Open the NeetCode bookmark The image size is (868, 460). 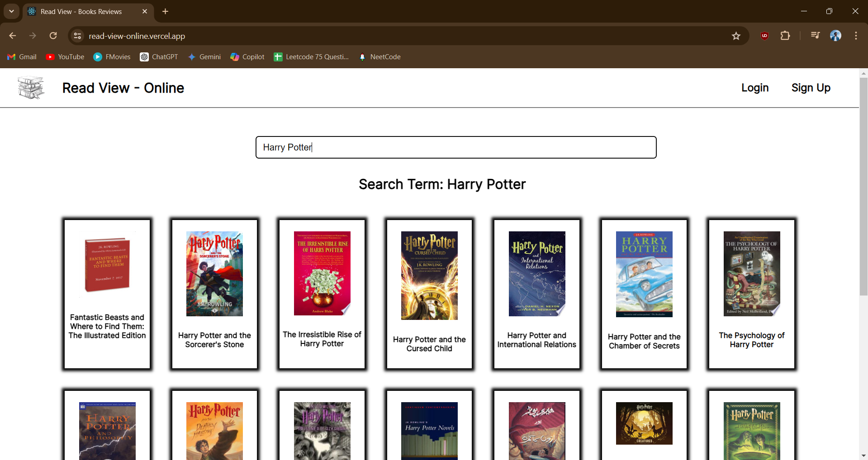coord(379,57)
